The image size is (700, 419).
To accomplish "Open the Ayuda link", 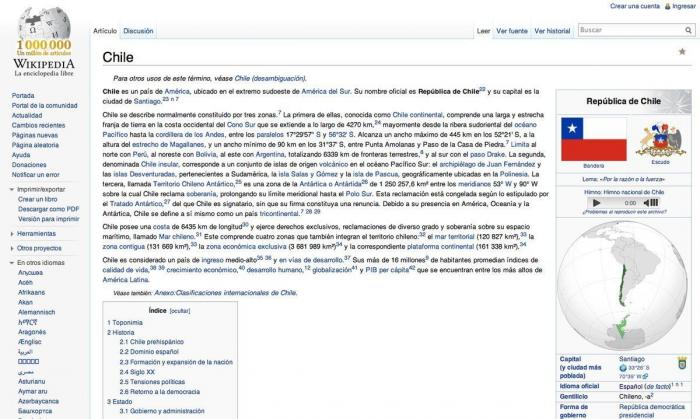I will click(x=21, y=155).
